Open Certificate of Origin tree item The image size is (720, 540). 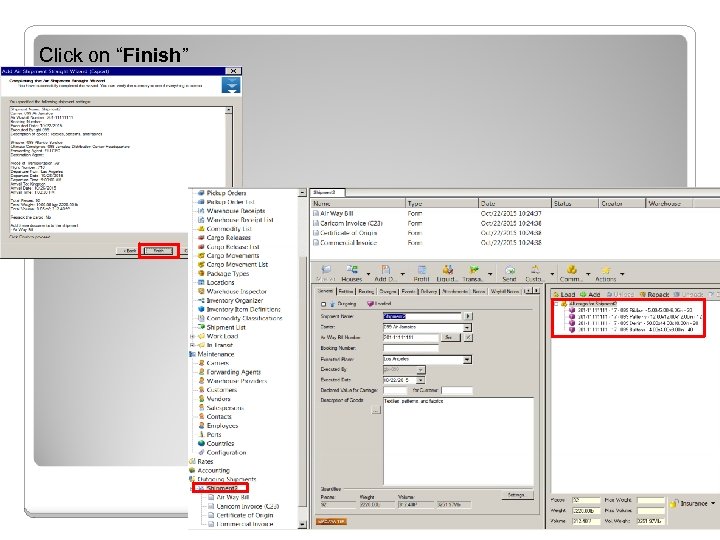[x=240, y=515]
